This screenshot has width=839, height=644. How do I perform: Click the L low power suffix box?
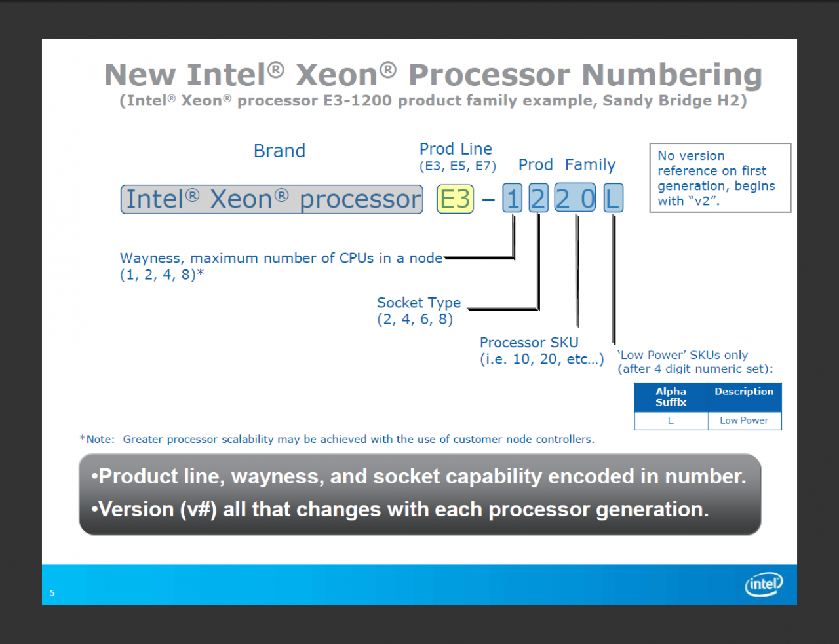[613, 199]
